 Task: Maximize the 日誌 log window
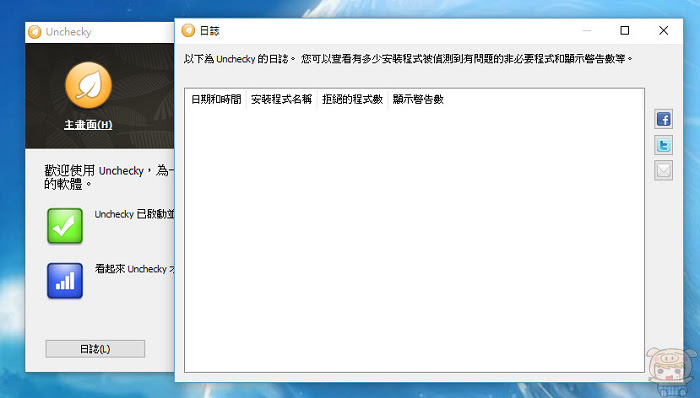625,30
